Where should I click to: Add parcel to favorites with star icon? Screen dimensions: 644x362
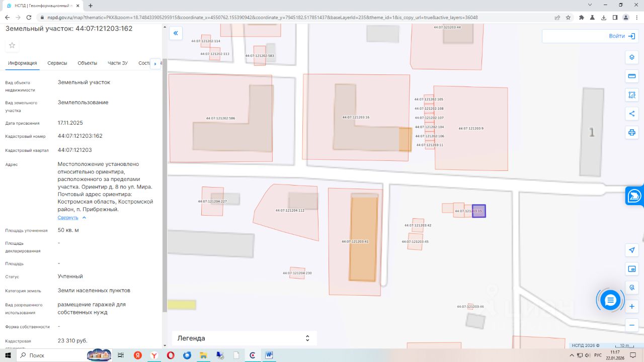(12, 45)
